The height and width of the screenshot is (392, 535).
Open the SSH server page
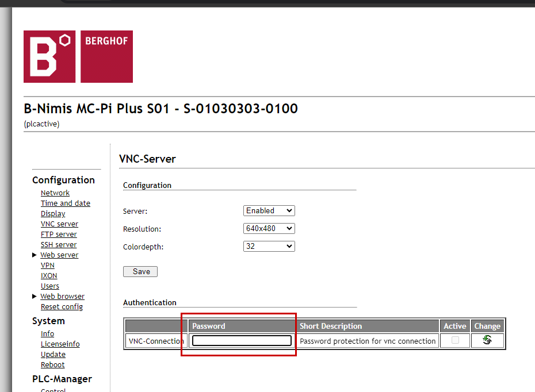click(x=59, y=245)
